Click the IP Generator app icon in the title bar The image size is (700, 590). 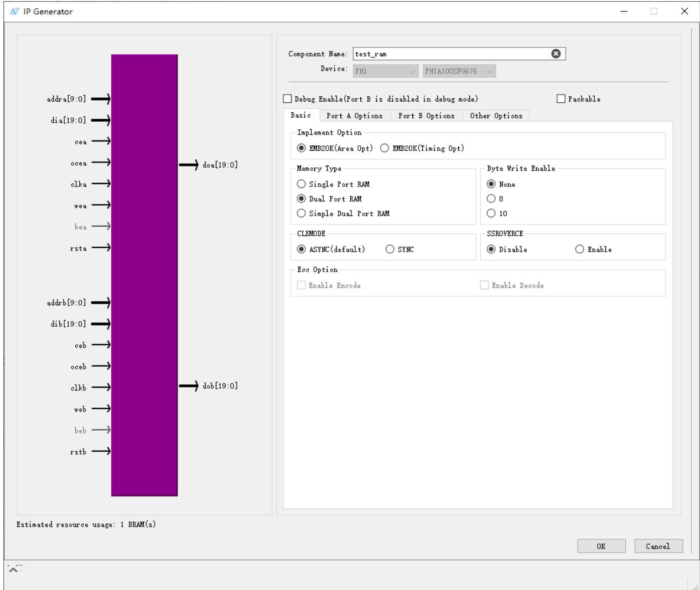coord(14,11)
